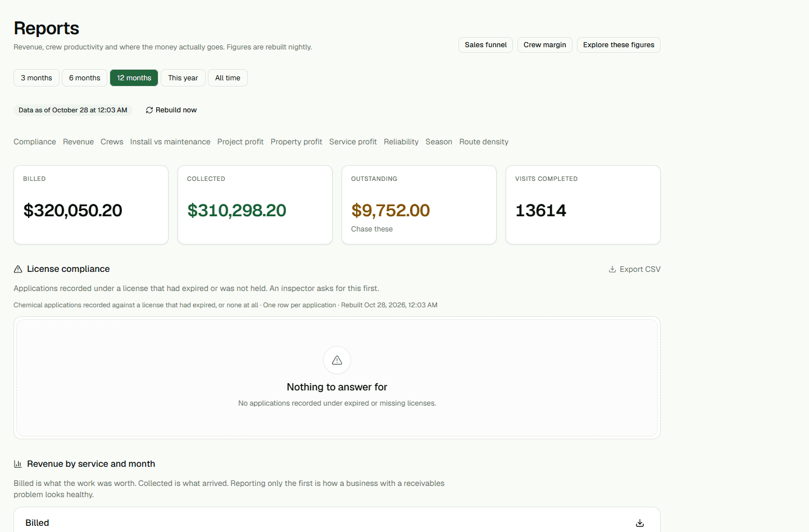
Task: Jump to the Revenue section
Action: tap(79, 142)
